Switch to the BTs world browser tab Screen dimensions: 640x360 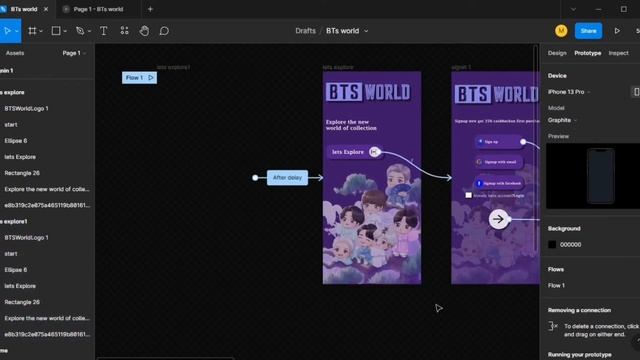point(24,9)
